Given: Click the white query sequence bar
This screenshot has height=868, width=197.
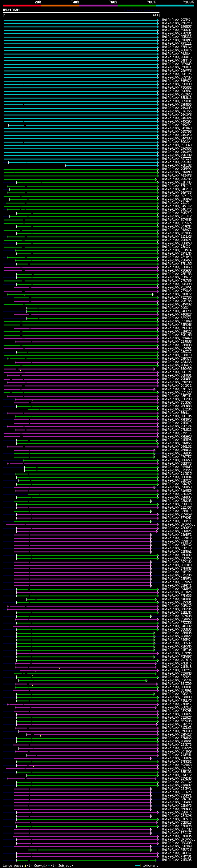Looking at the screenshot, I should click(81, 13).
